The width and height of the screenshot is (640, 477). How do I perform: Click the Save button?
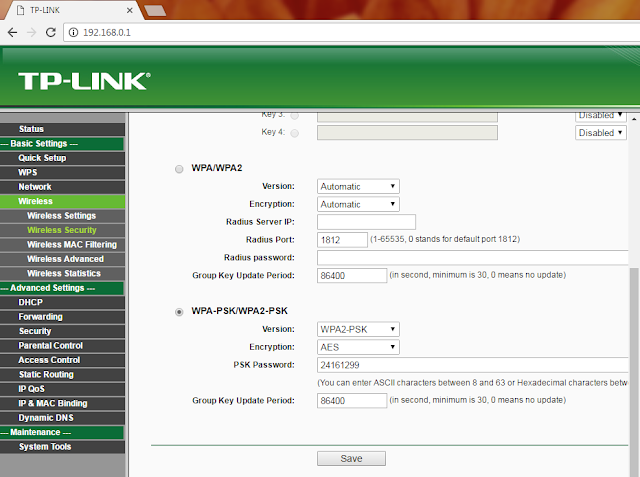[351, 459]
